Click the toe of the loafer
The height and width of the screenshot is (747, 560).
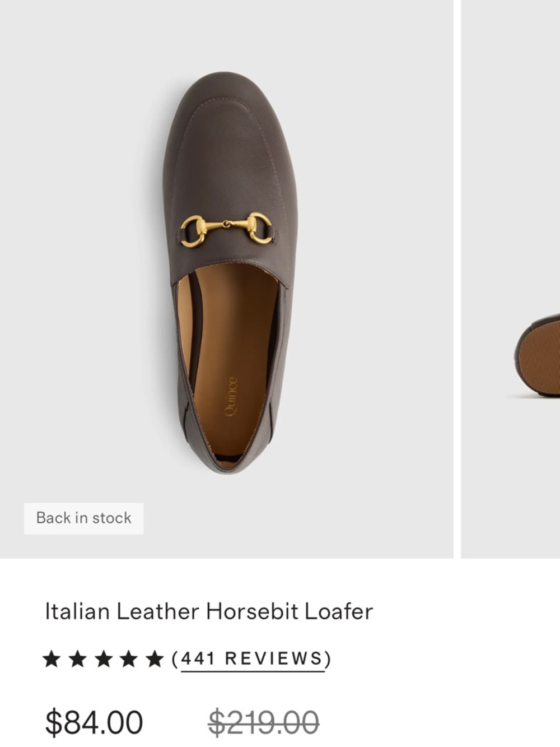[224, 112]
